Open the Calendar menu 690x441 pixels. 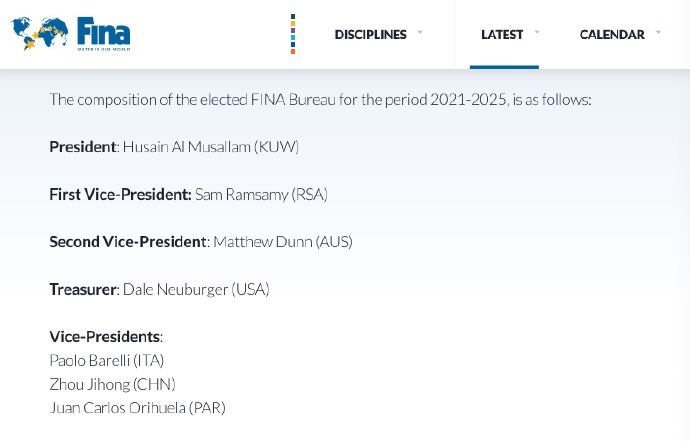coord(611,35)
